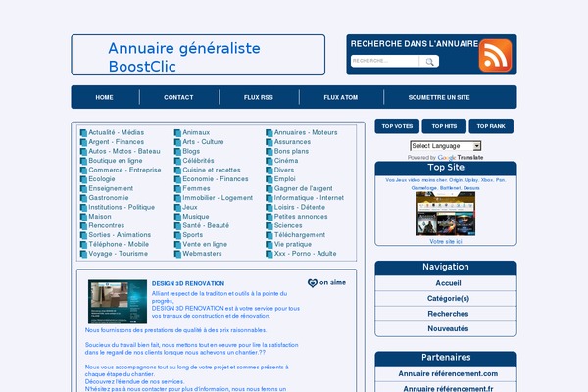Click the category icon beside Musique
Image resolution: width=588 pixels, height=392 pixels.
[177, 217]
